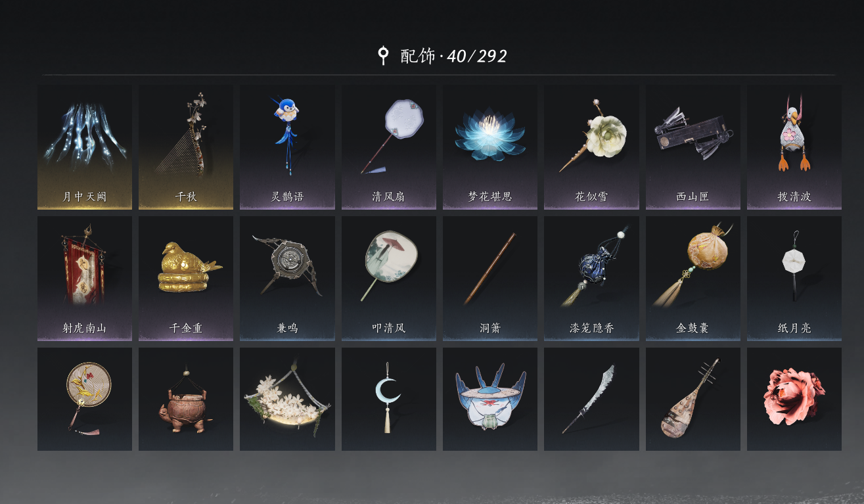Select the 纸月亮 paper moon item
The height and width of the screenshot is (504, 864).
point(794,279)
